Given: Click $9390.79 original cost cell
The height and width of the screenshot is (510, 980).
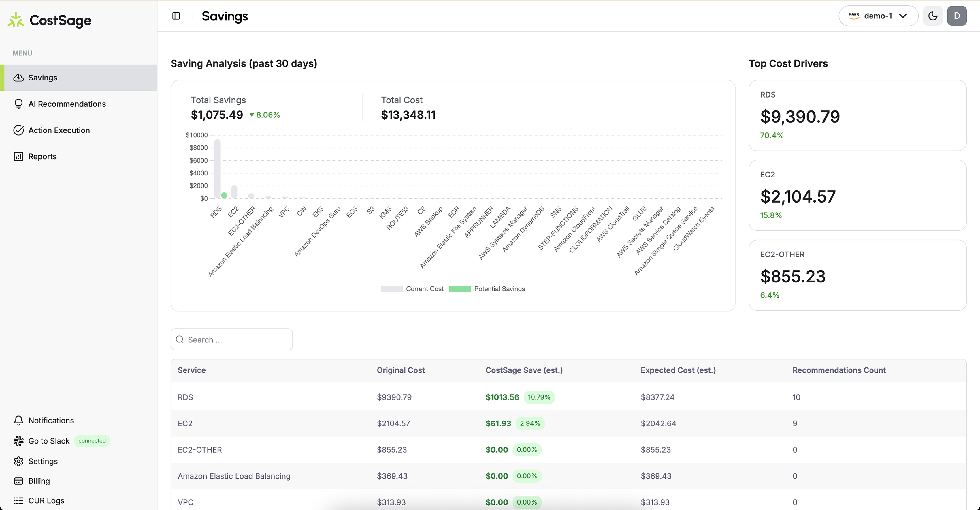Looking at the screenshot, I should pyautogui.click(x=394, y=397).
